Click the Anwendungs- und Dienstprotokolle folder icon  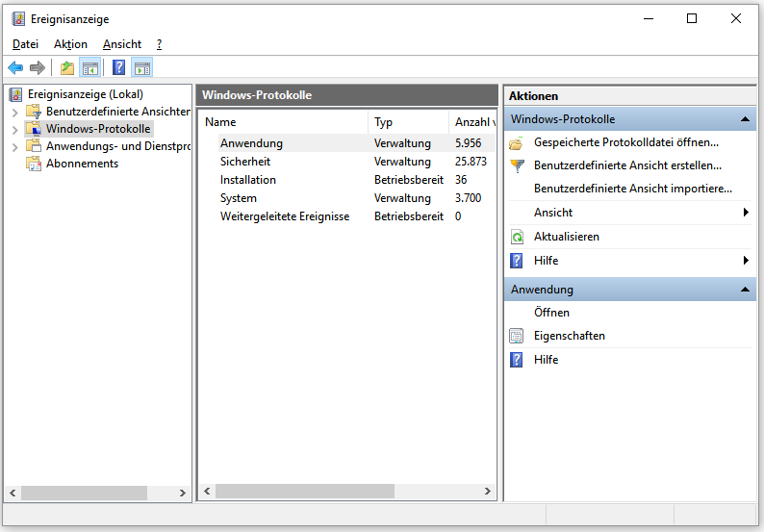(x=34, y=146)
